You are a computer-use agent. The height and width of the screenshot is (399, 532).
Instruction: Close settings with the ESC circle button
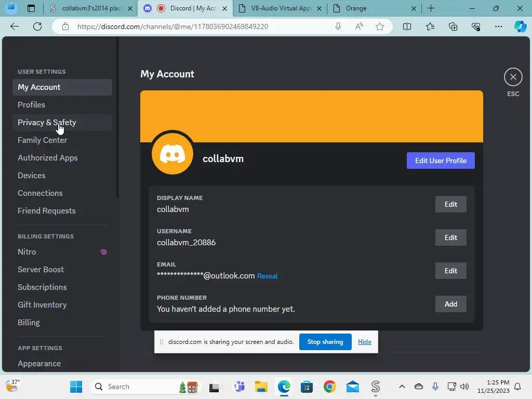(513, 77)
